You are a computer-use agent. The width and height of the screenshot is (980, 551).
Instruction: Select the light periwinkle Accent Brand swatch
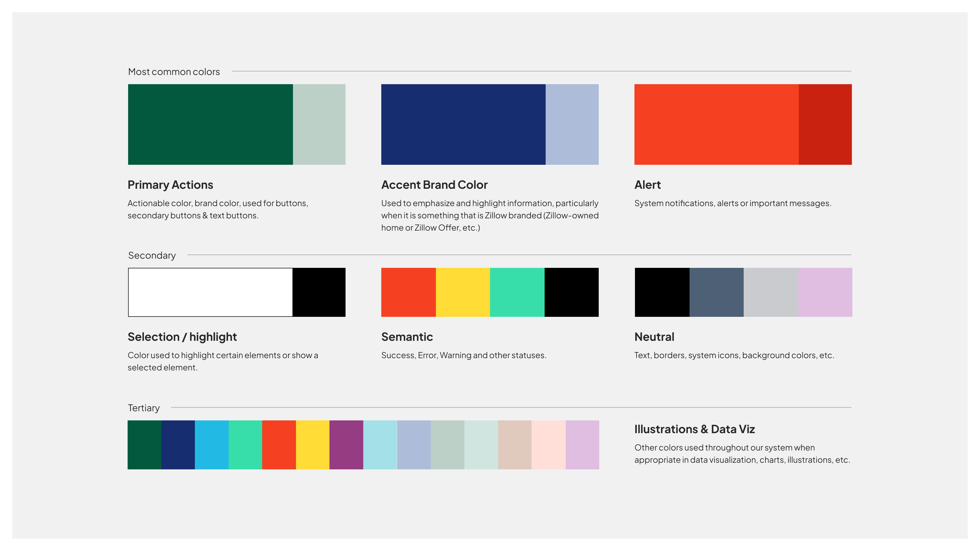click(x=572, y=124)
